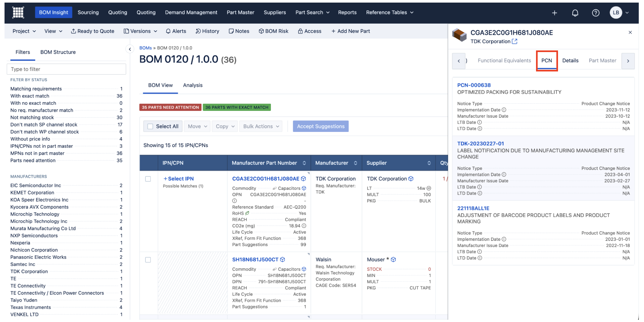Click the notifications bell icon
This screenshot has height=322, width=644.
(575, 13)
